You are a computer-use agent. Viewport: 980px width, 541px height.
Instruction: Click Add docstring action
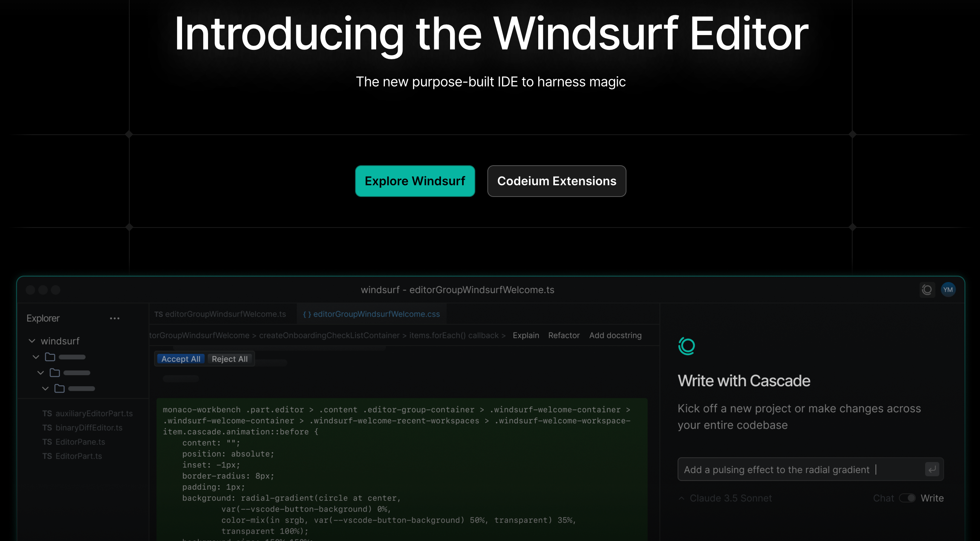coord(615,335)
